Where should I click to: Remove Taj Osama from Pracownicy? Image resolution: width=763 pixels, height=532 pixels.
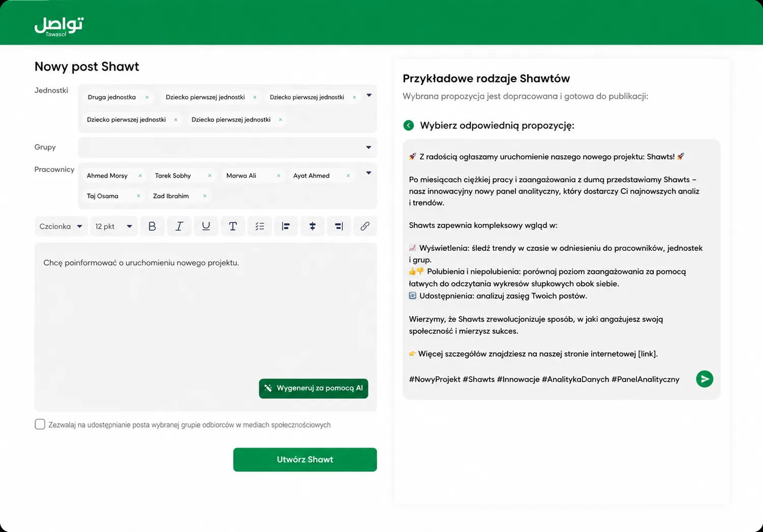138,196
